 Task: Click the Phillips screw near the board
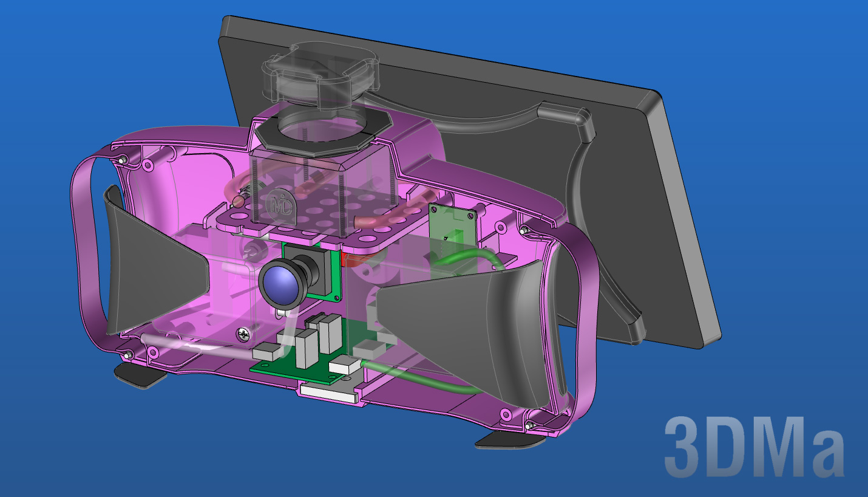pyautogui.click(x=244, y=334)
